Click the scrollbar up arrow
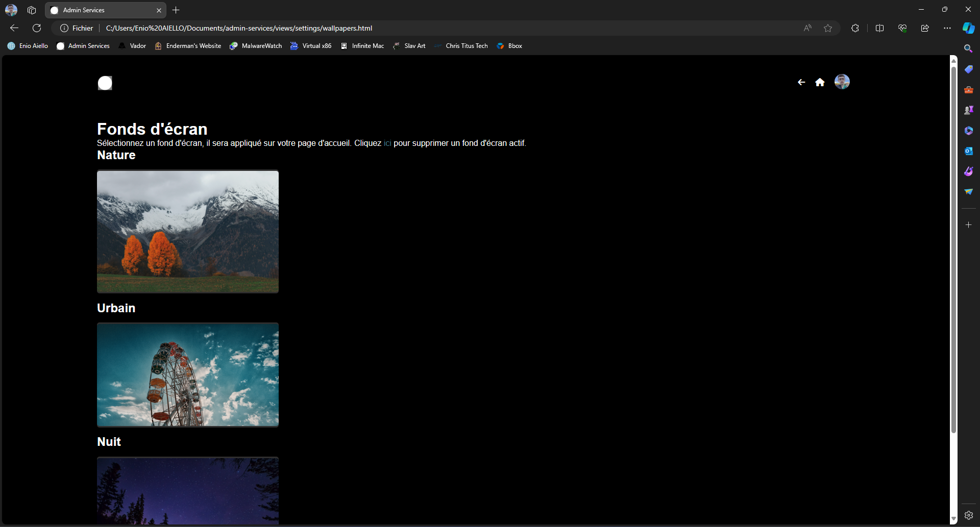This screenshot has height=527, width=980. (953, 60)
